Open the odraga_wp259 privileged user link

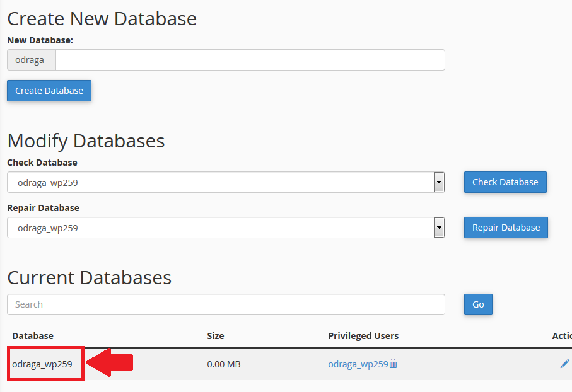[x=358, y=364]
